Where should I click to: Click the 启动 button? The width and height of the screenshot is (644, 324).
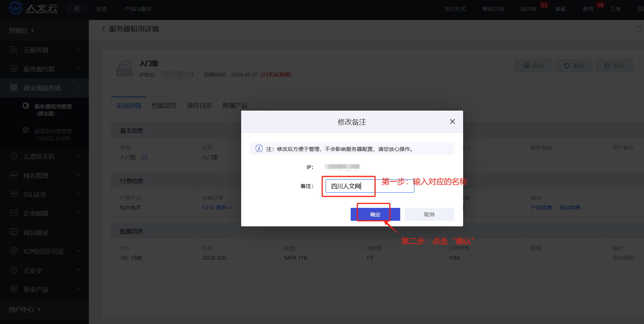533,66
